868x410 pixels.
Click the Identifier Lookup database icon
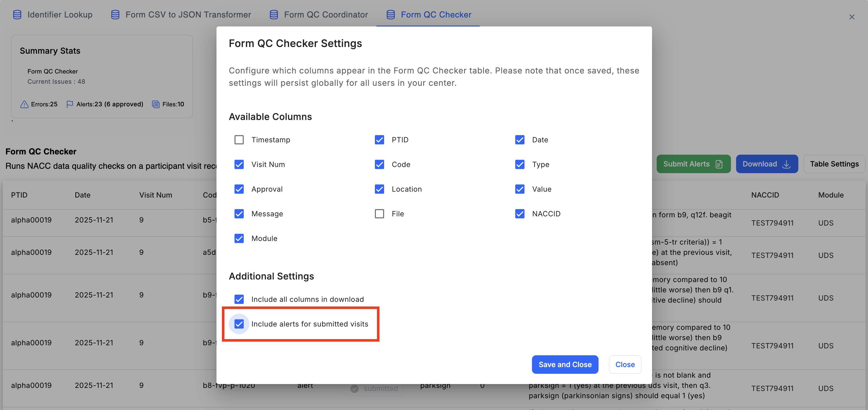17,14
